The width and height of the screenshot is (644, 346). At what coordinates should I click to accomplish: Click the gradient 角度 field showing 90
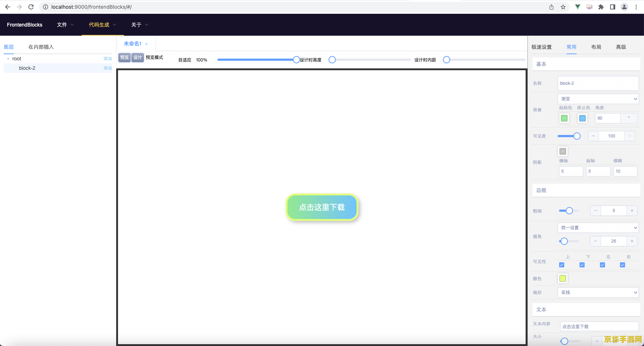(x=608, y=118)
